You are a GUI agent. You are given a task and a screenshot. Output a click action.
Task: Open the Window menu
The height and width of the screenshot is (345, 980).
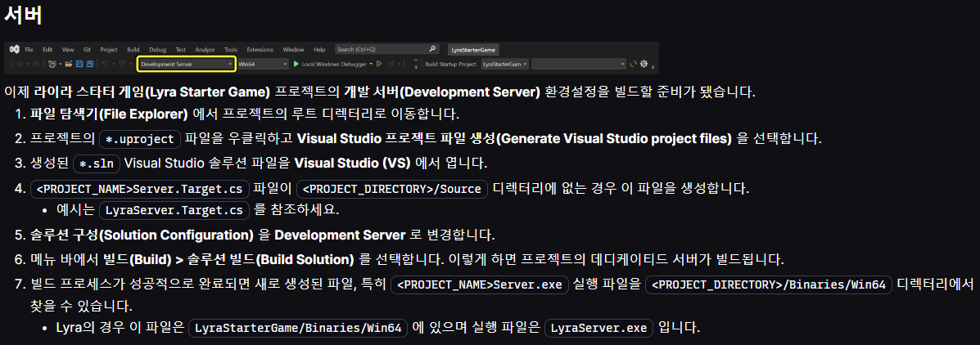(293, 49)
